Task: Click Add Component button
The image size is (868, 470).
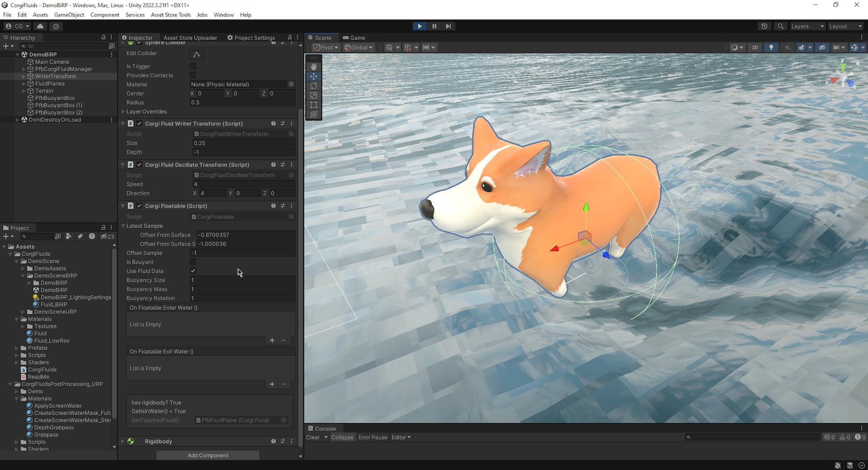Action: click(x=208, y=456)
